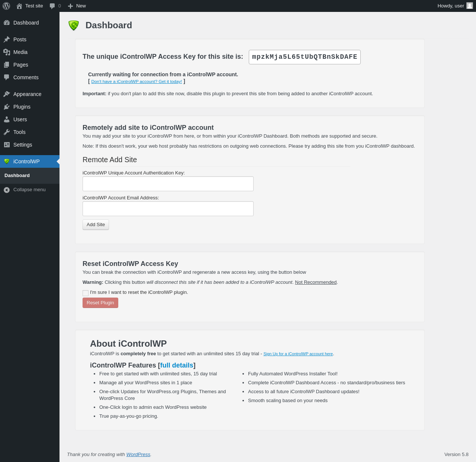Viewport: 476px width, 462px height.
Task: Click the WordPress logo icon
Action: point(6,6)
